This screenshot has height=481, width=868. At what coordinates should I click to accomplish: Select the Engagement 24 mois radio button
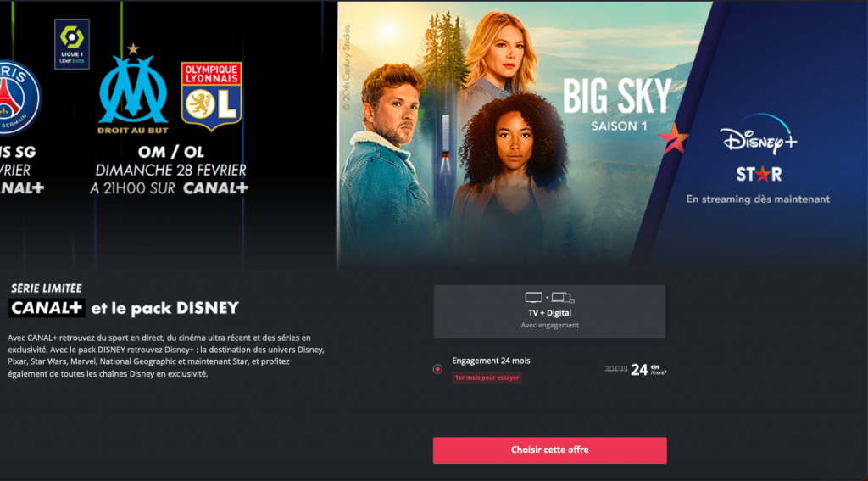tap(437, 369)
